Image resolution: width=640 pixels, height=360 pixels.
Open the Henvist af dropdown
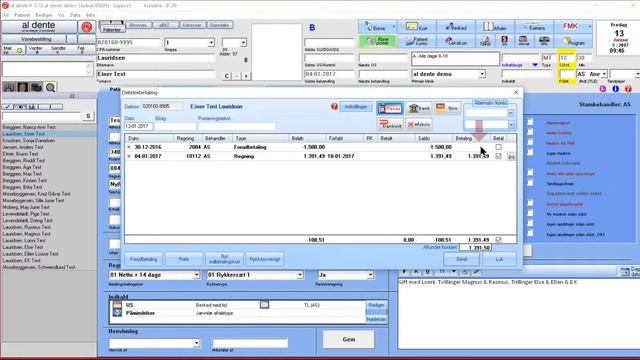196,343
